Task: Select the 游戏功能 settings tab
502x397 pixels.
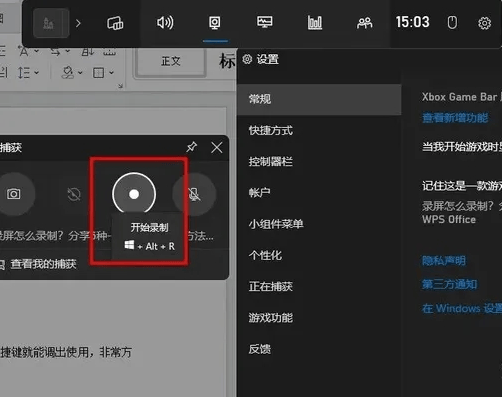Action: pyautogui.click(x=319, y=318)
